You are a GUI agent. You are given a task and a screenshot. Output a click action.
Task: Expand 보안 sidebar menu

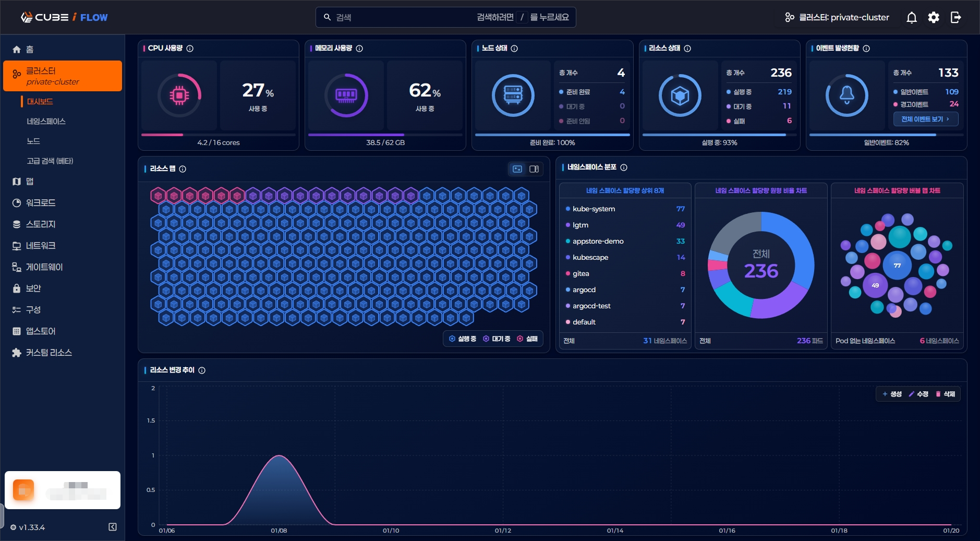tap(63, 288)
